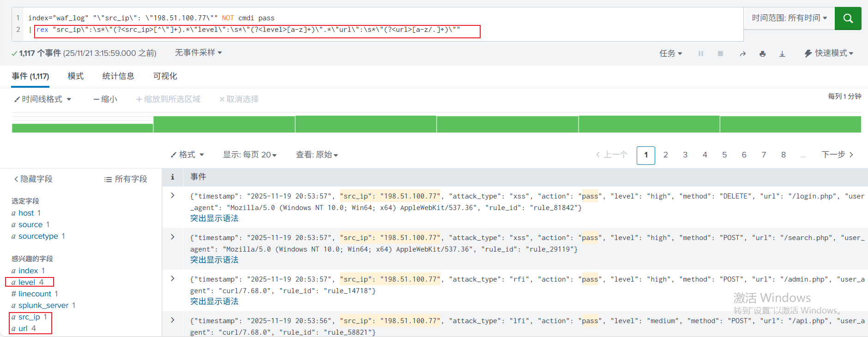Go to the next page with 下一步
The height and width of the screenshot is (337, 868).
click(x=837, y=155)
